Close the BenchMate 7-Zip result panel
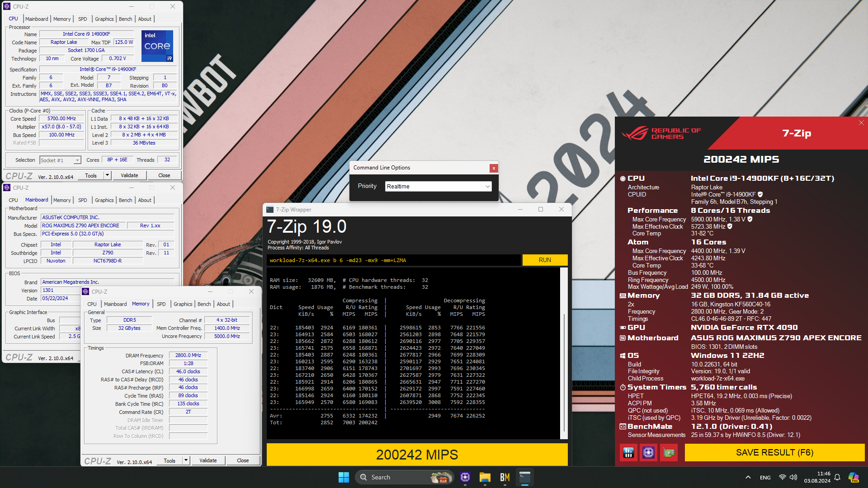This screenshot has height=488, width=868. point(861,123)
